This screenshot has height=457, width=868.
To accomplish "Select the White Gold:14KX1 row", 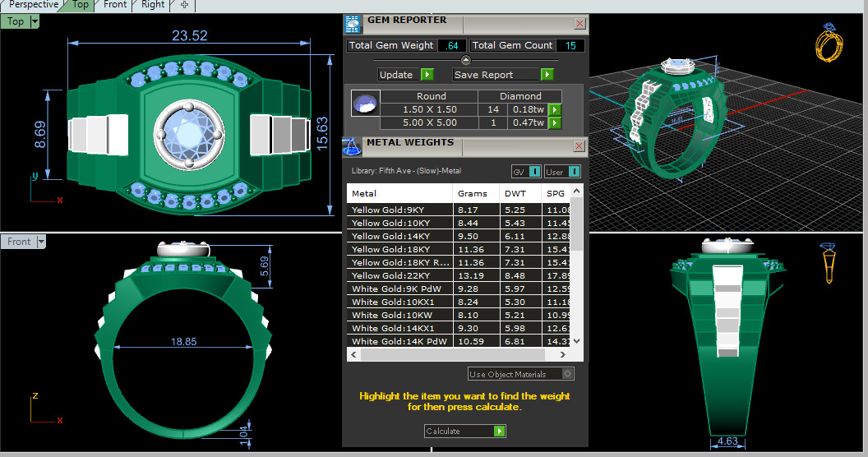I will click(x=459, y=329).
